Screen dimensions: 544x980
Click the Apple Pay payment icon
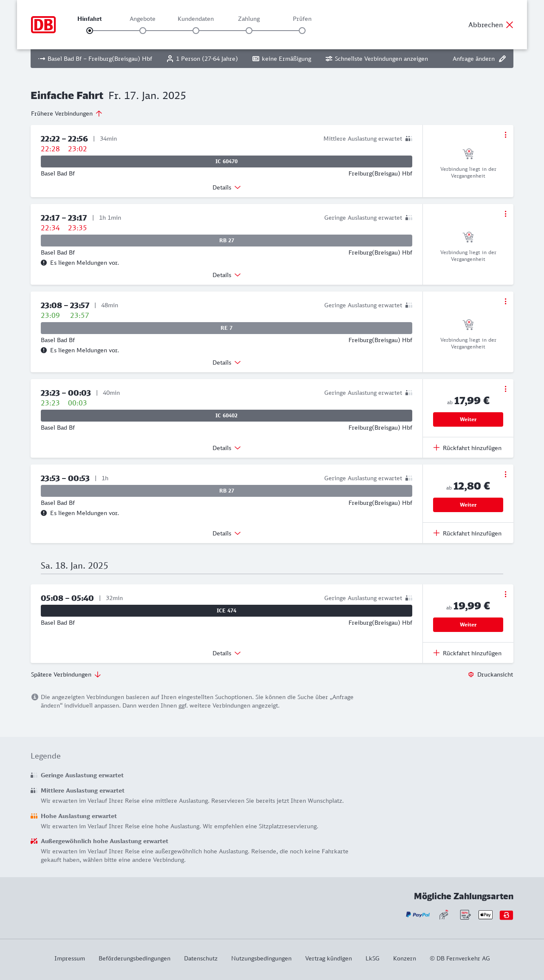pos(485,915)
